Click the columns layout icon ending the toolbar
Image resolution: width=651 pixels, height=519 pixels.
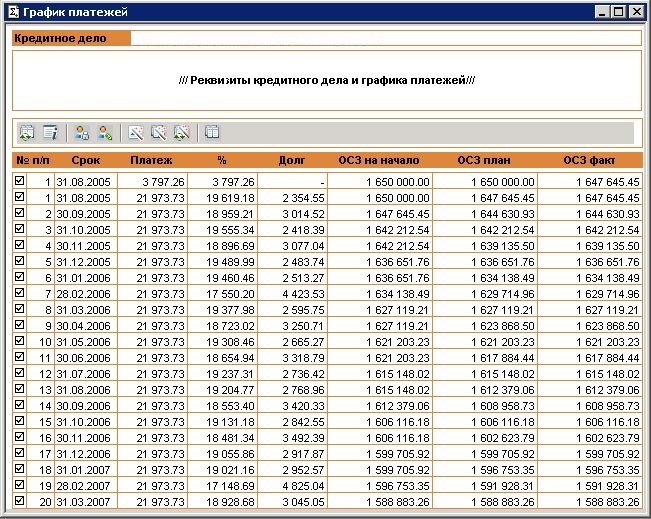(212, 132)
